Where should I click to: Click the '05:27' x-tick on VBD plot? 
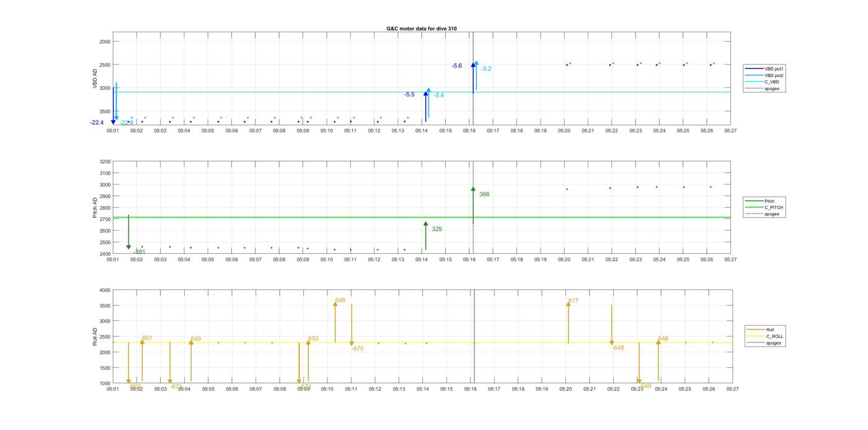(x=730, y=131)
